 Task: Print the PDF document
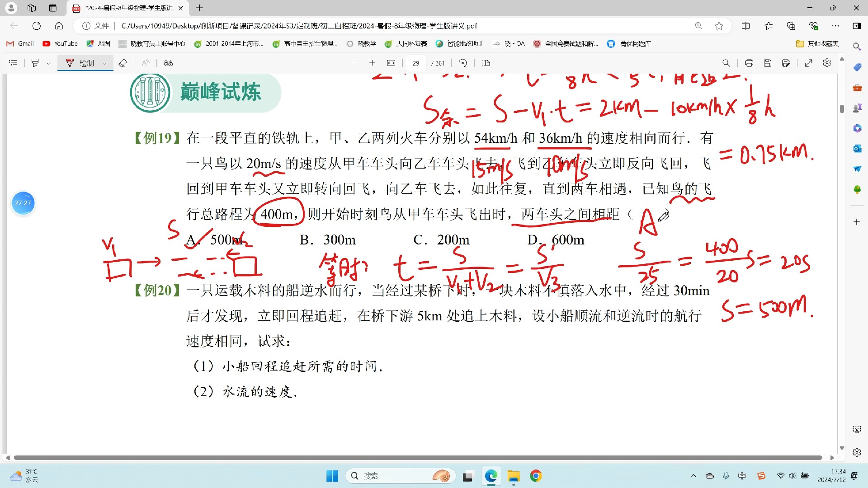coord(749,63)
